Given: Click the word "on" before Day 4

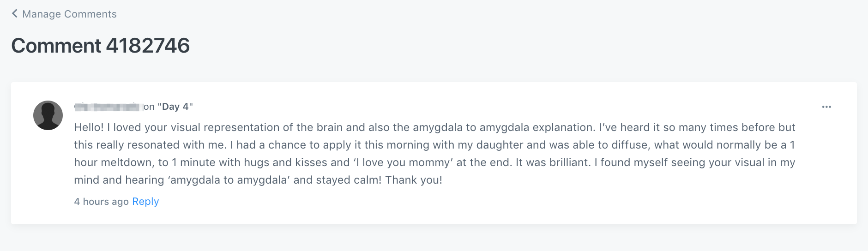Looking at the screenshot, I should [x=149, y=107].
